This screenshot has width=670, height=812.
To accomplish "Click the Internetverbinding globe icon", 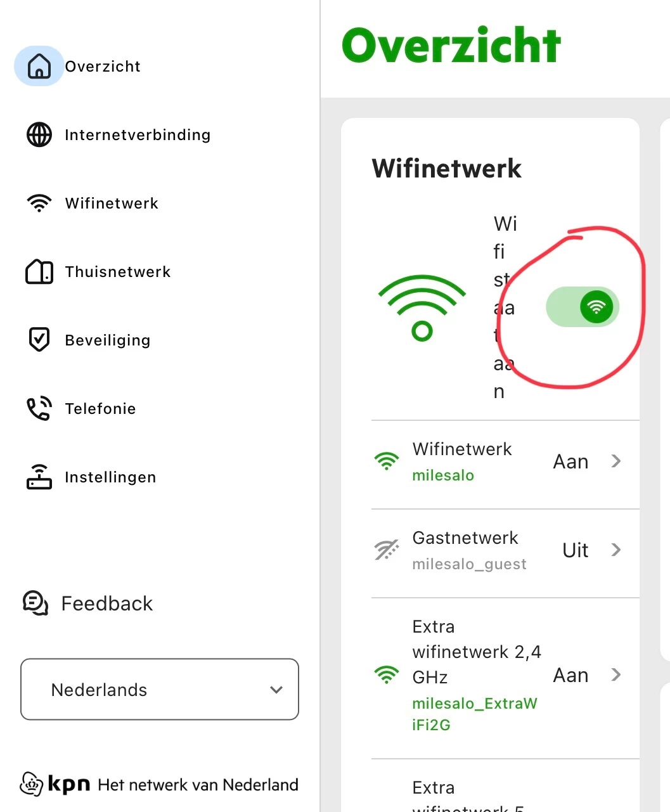I will coord(39,134).
